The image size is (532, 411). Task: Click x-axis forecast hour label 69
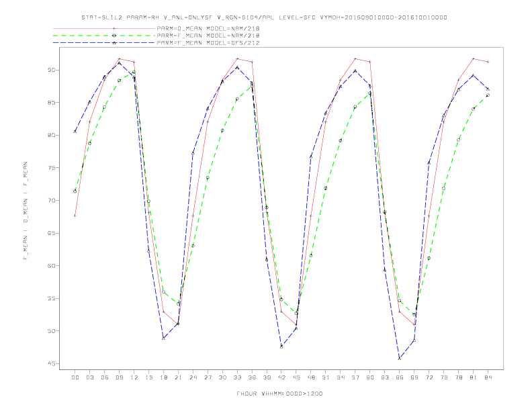pyautogui.click(x=414, y=377)
